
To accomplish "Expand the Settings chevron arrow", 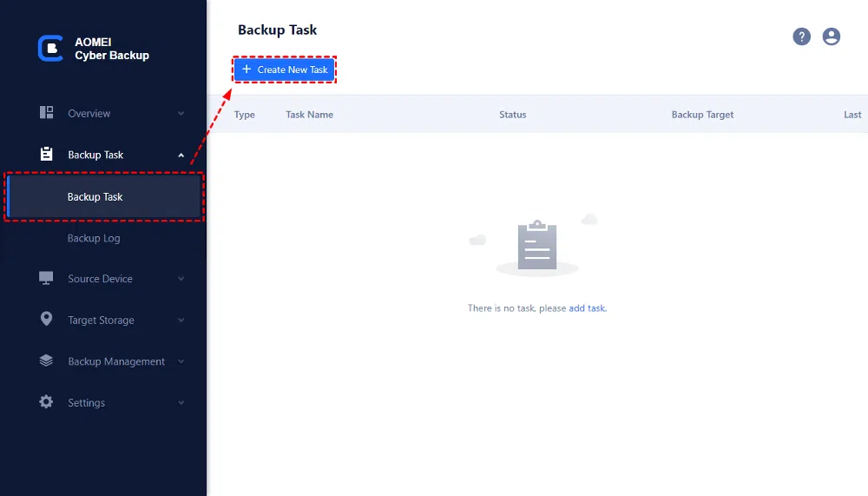I will click(x=181, y=404).
